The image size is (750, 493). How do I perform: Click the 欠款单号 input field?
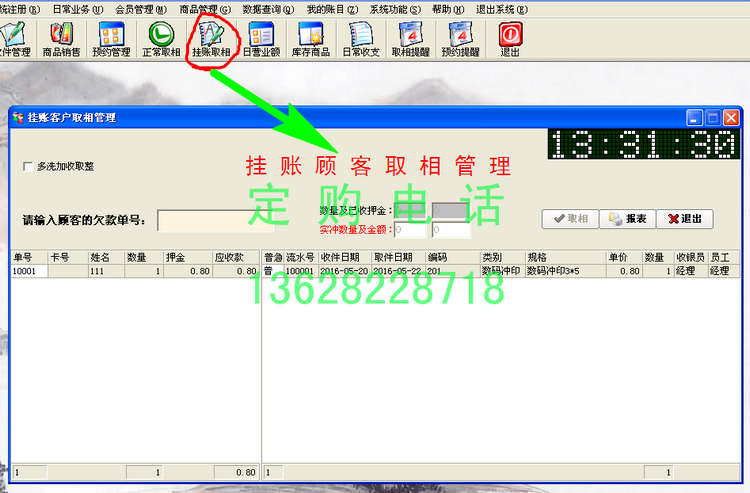tap(215, 220)
